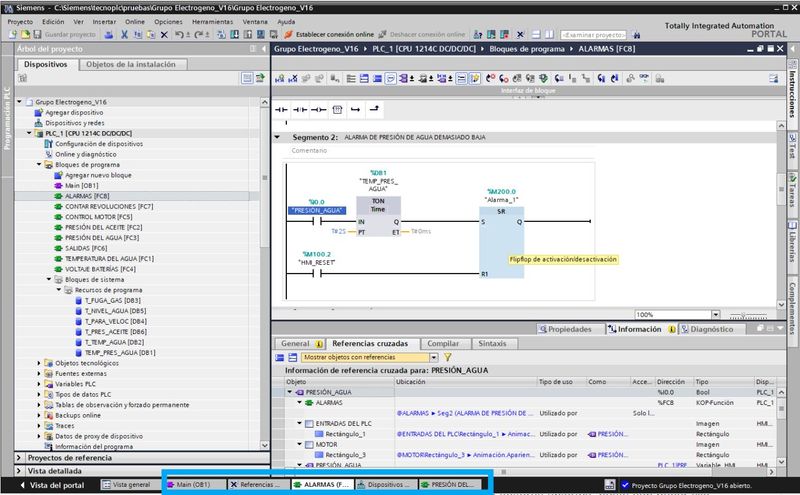Open the Online menu
800x495 pixels.
point(135,22)
